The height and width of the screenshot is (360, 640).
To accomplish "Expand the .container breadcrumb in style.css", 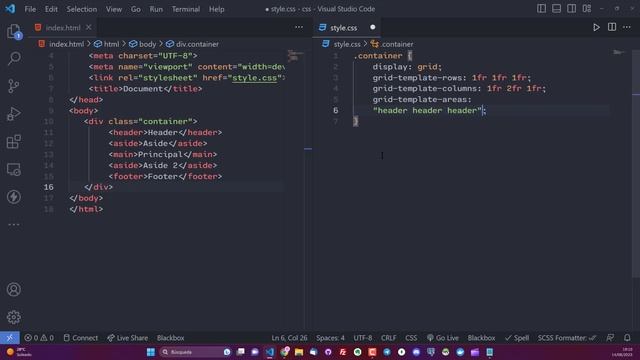I will (x=392, y=44).
